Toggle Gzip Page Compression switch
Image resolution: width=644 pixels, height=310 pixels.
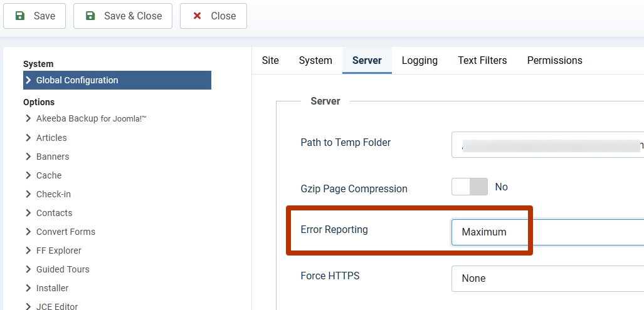[x=469, y=187]
